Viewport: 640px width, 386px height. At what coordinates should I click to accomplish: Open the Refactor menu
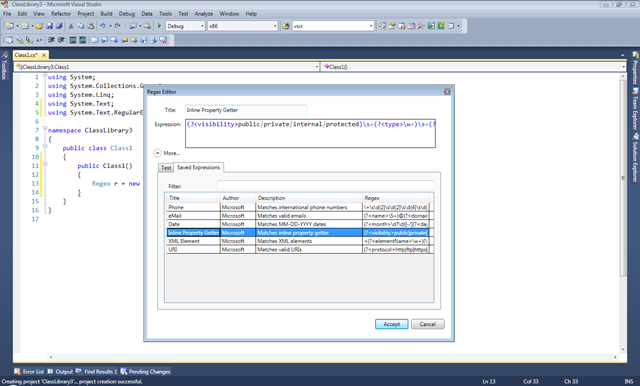tap(61, 13)
